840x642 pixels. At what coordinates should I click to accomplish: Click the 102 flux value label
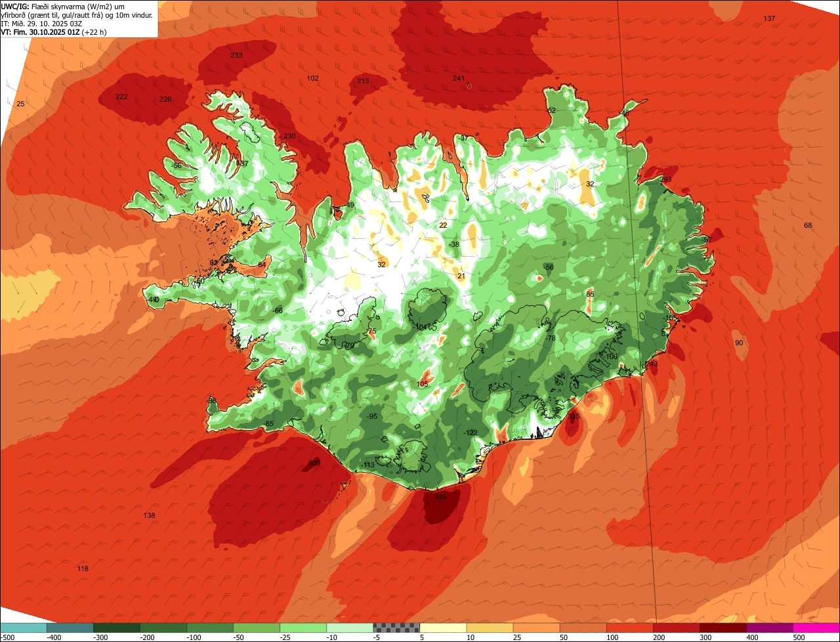pos(313,78)
